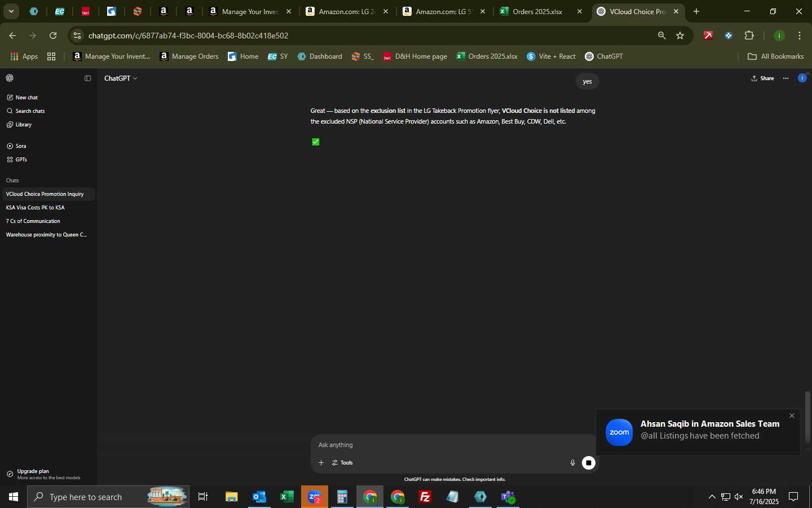Open Vite + React bookmark
The image size is (812, 508).
click(551, 56)
